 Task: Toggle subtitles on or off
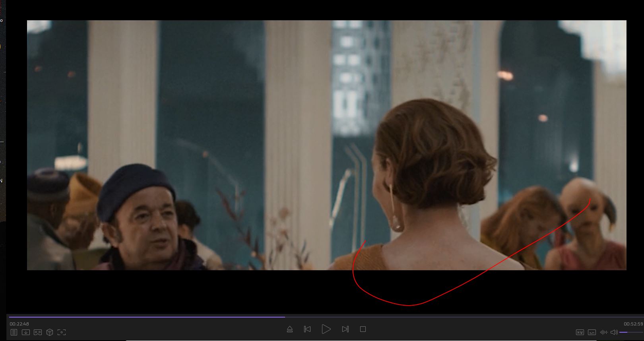pos(592,332)
